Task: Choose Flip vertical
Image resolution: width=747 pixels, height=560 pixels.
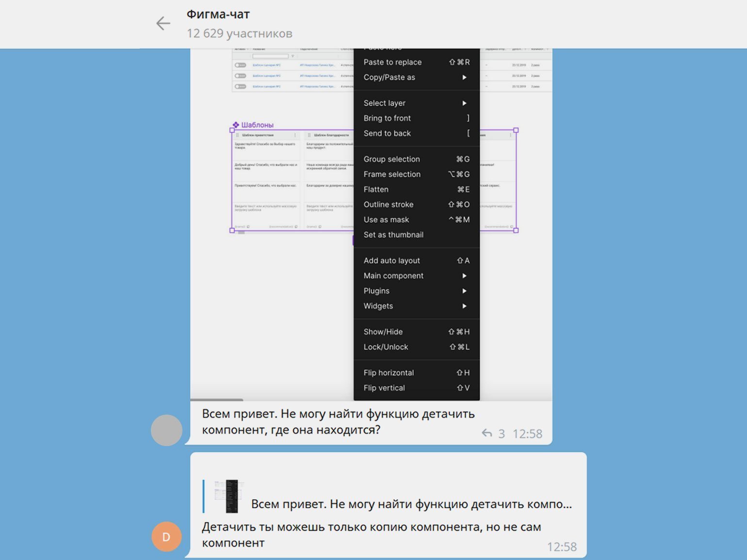Action: tap(417, 387)
